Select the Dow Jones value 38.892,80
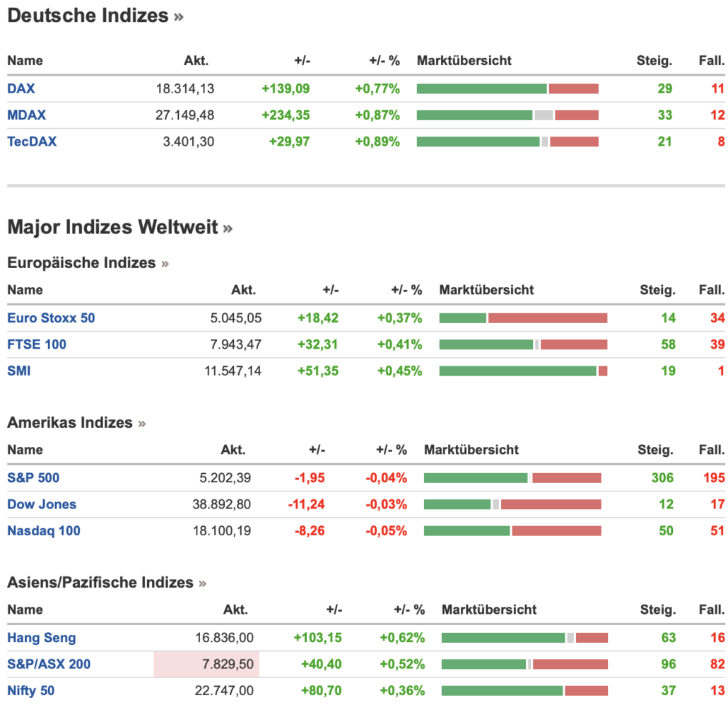 (221, 504)
